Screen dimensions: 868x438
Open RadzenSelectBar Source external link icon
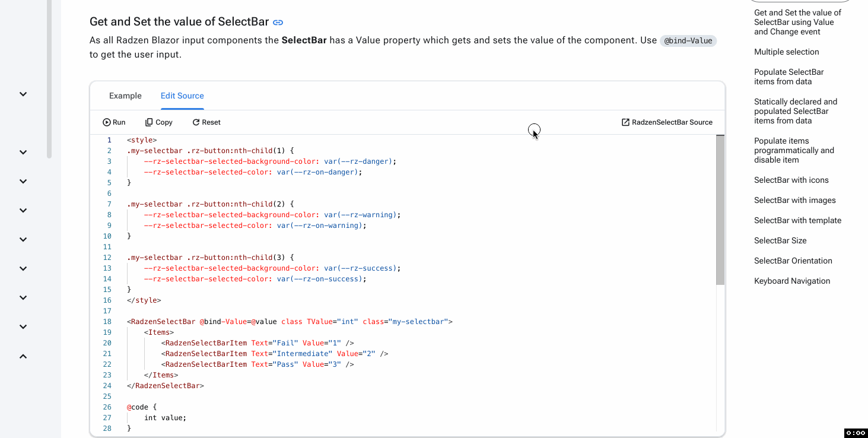625,122
